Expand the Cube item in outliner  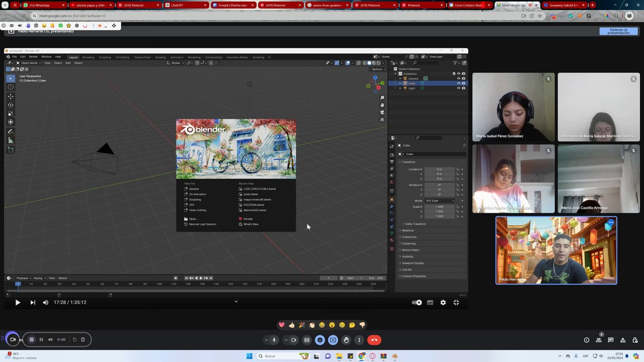(x=400, y=83)
